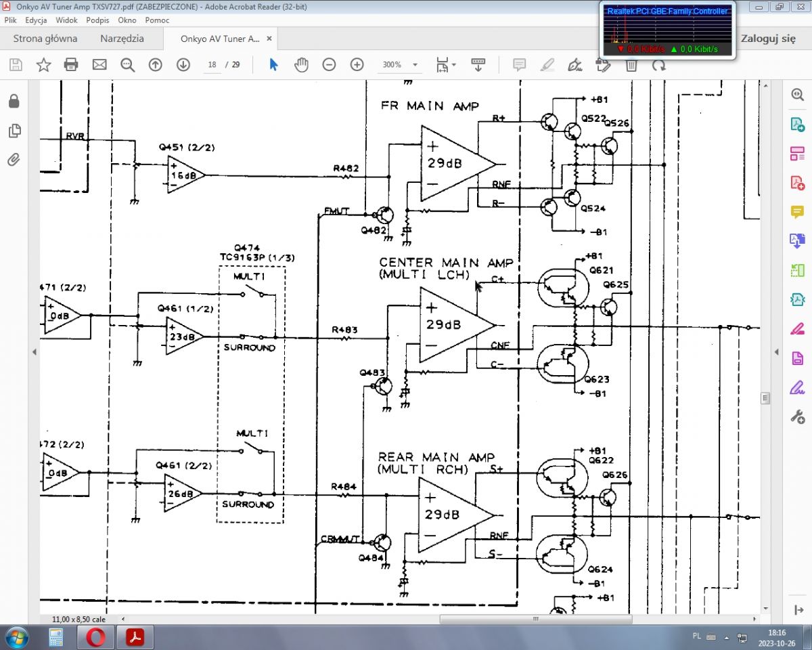812x650 pixels.
Task: Open the Okno menu
Action: click(x=127, y=20)
